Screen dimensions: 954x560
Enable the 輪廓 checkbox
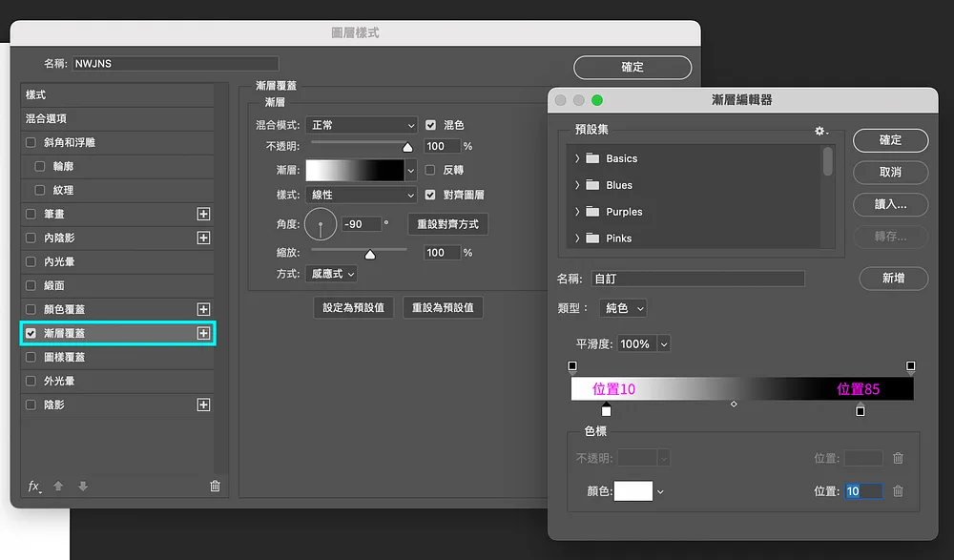(x=39, y=166)
